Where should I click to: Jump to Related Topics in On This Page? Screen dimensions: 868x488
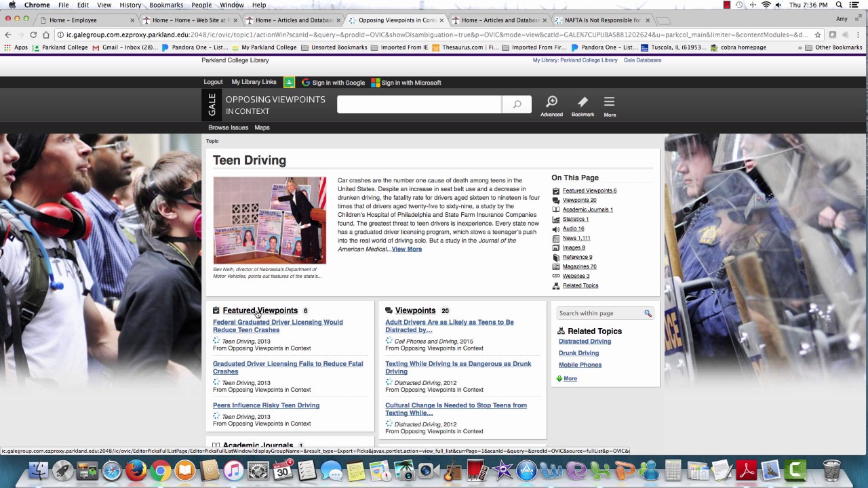(x=580, y=285)
